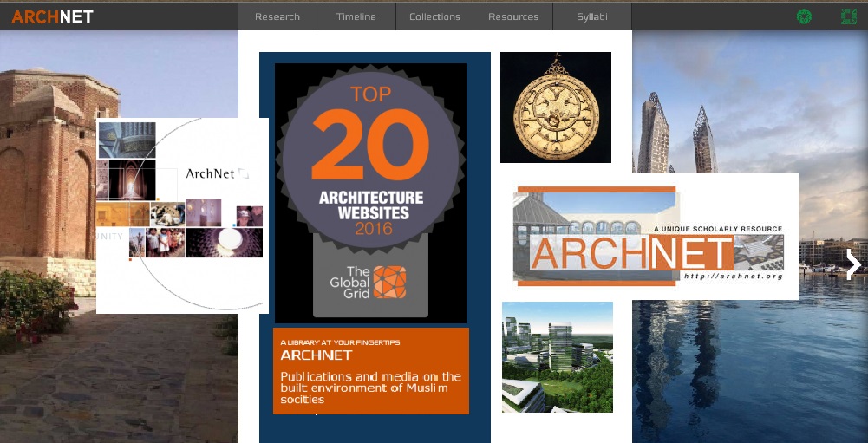Open the green towers rendering thumbnail

558,357
